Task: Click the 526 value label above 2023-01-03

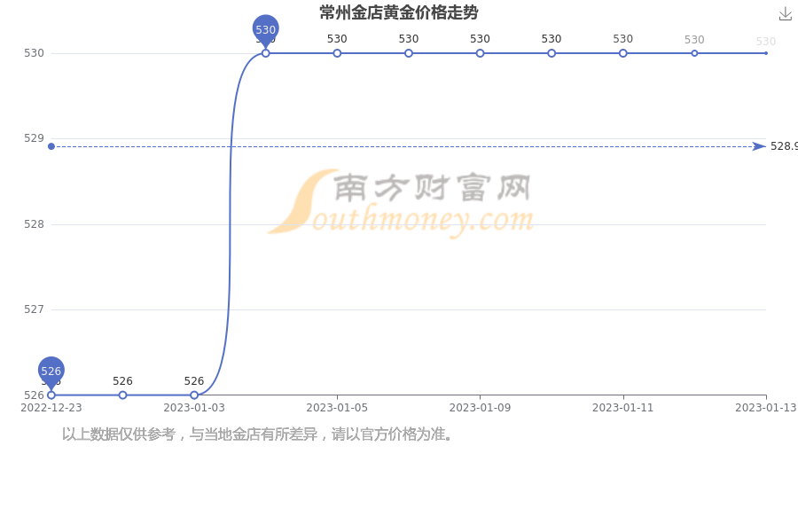Action: pos(194,380)
